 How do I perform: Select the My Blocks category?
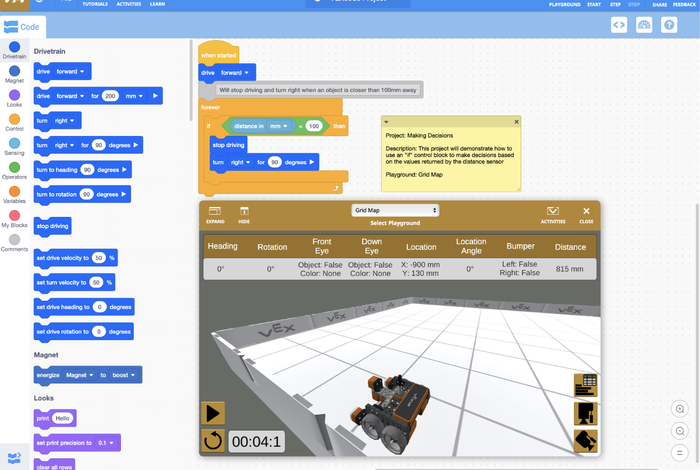14,219
